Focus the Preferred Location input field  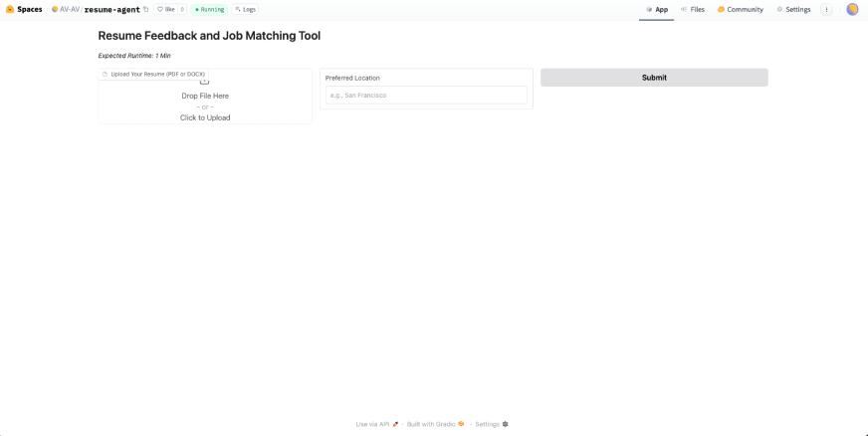[426, 96]
